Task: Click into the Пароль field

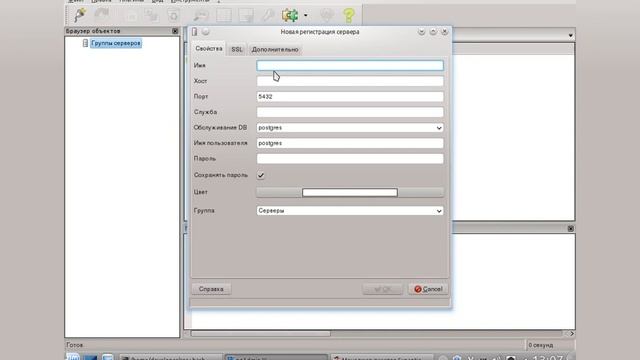Action: (x=350, y=159)
